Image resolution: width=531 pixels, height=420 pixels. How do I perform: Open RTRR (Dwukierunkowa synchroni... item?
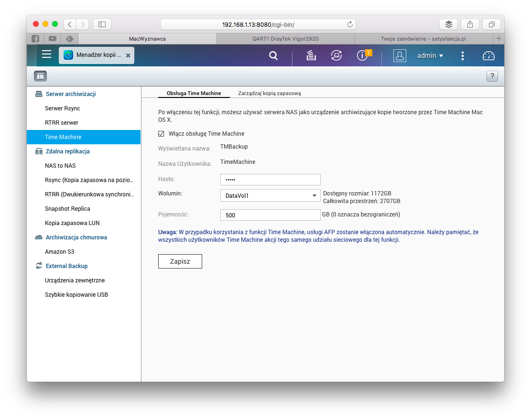click(84, 194)
